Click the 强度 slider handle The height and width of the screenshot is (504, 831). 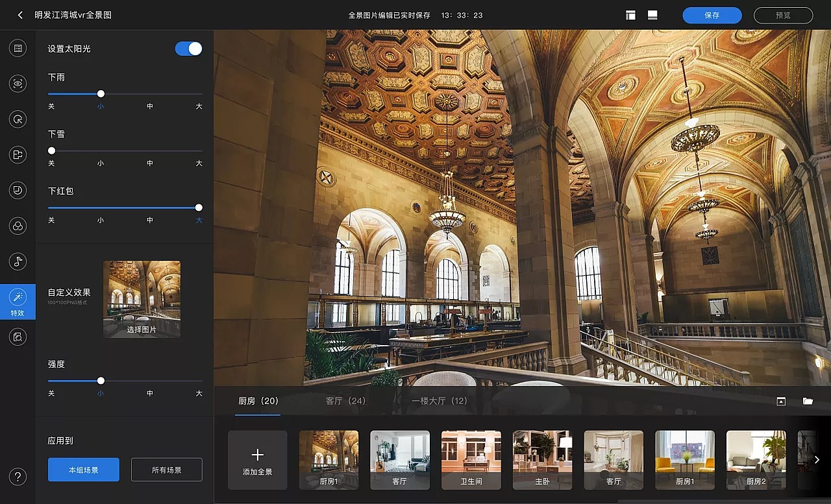[x=101, y=381]
